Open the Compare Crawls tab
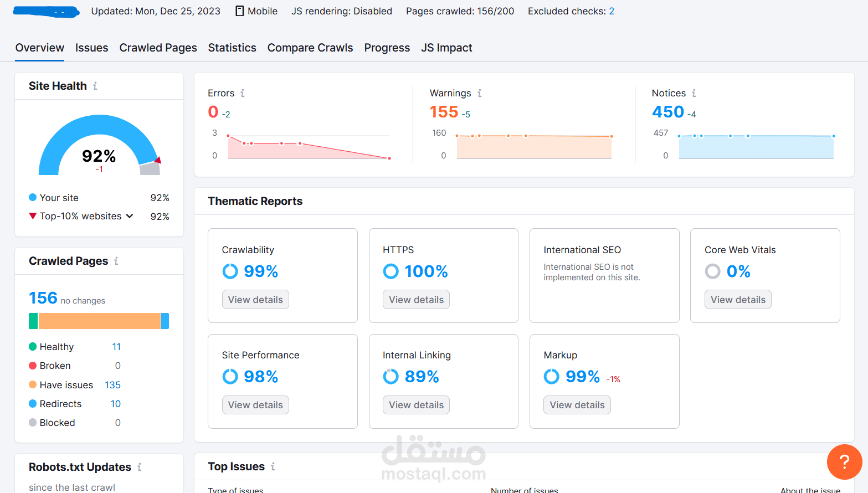Viewport: 868px width, 493px height. [x=310, y=48]
